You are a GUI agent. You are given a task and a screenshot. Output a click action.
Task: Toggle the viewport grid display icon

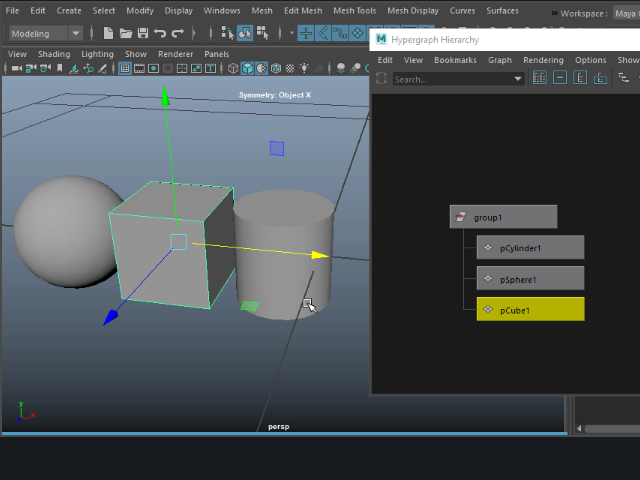(125, 69)
